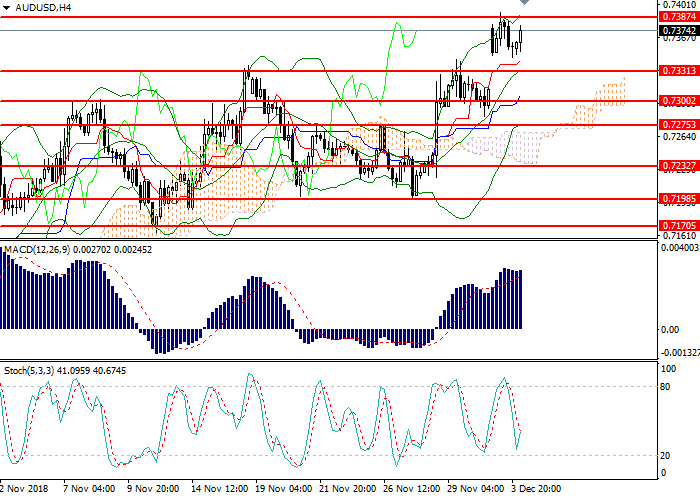Viewport: 700px width, 500px height.
Task: Click the gray chart shift marker at top
Action: click(523, 4)
